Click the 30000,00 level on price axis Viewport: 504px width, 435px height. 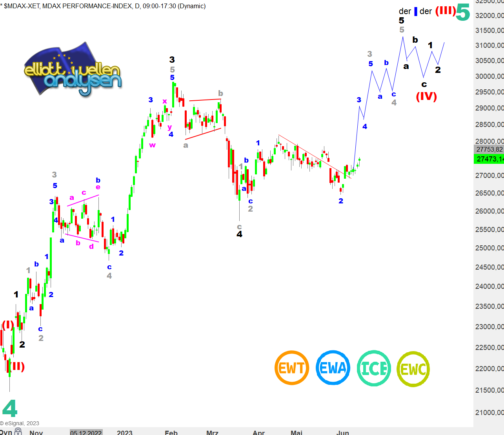(489, 76)
